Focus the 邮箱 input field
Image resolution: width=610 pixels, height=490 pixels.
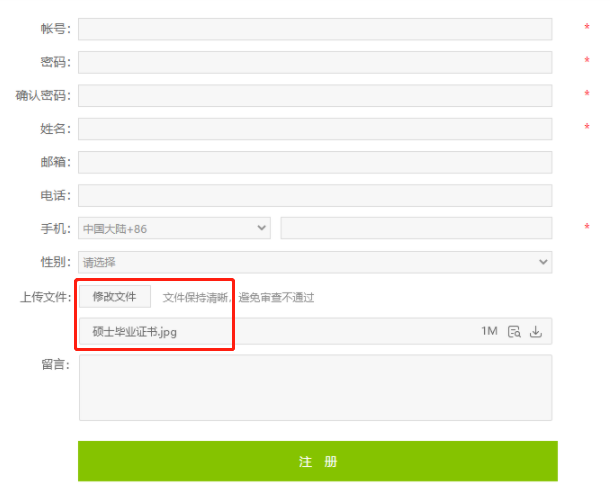coord(315,162)
